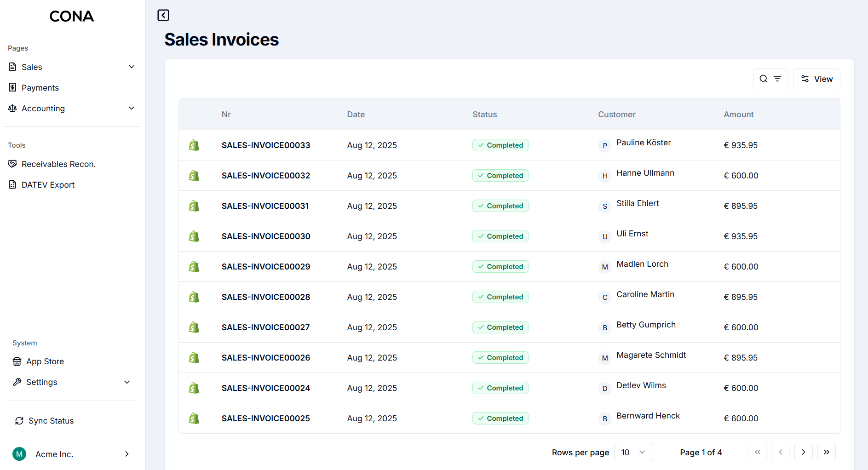Screen dimensions: 868x470
Task: Collapse the sidebar with the top-left toggle icon
Action: (x=163, y=15)
